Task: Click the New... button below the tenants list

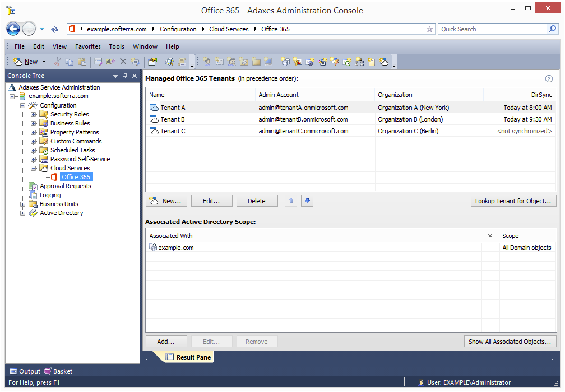Action: [x=166, y=201]
